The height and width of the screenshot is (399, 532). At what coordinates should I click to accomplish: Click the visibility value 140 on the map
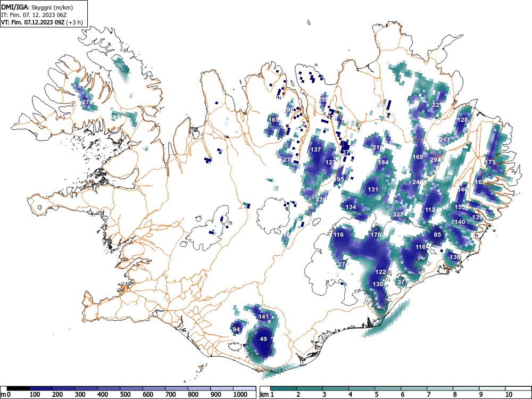pos(460,222)
